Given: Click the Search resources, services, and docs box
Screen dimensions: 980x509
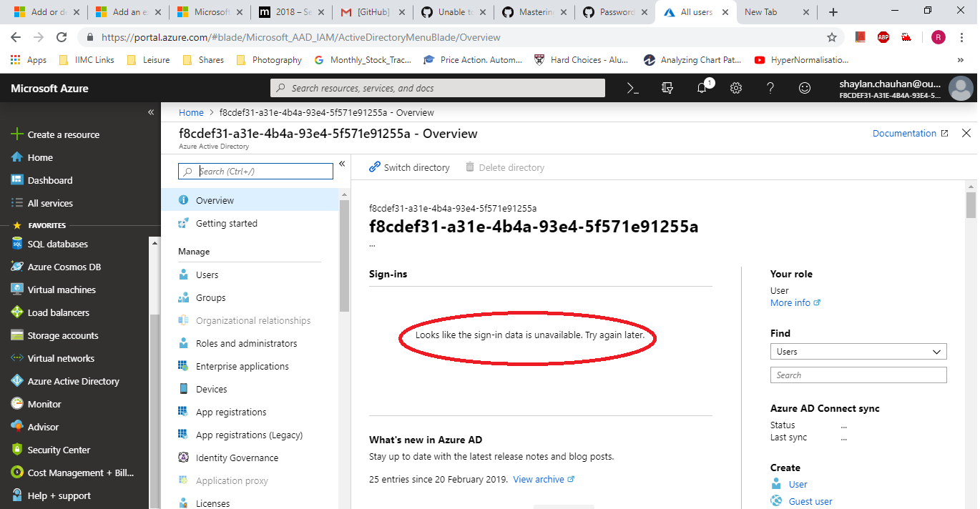Looking at the screenshot, I should coord(438,88).
